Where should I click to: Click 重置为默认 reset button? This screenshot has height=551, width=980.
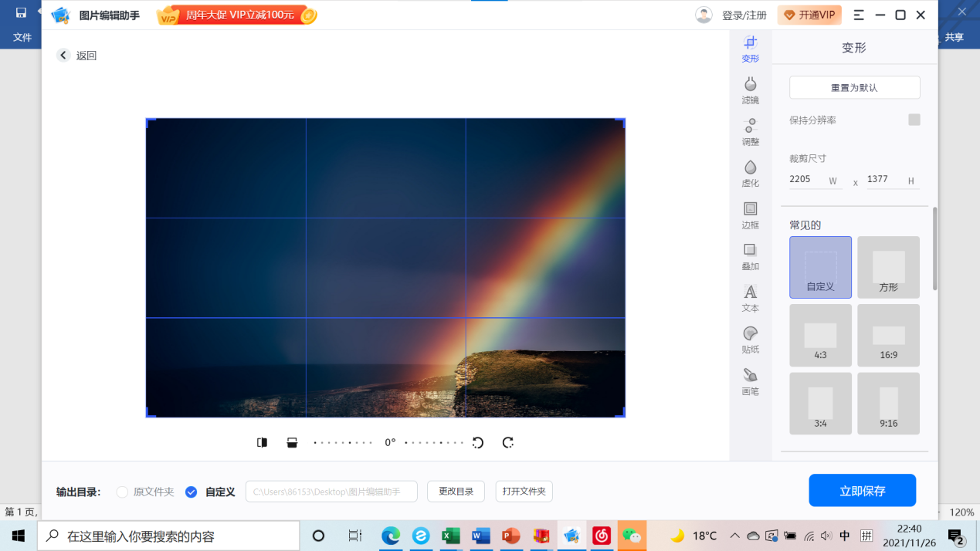coord(854,87)
